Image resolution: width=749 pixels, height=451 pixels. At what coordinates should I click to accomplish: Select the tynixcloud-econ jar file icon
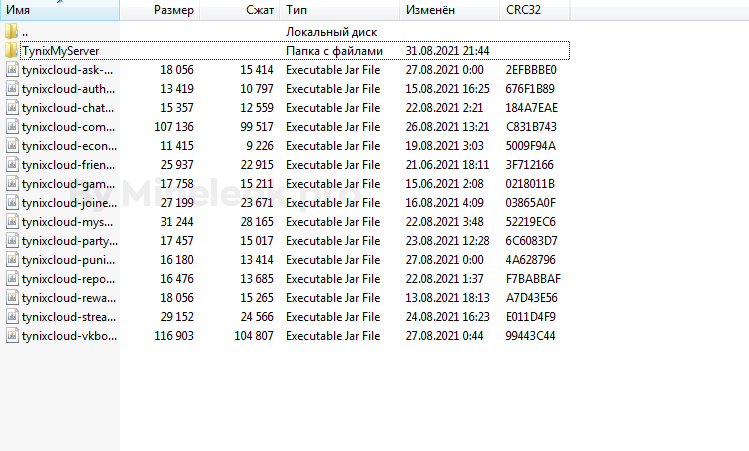[12, 146]
